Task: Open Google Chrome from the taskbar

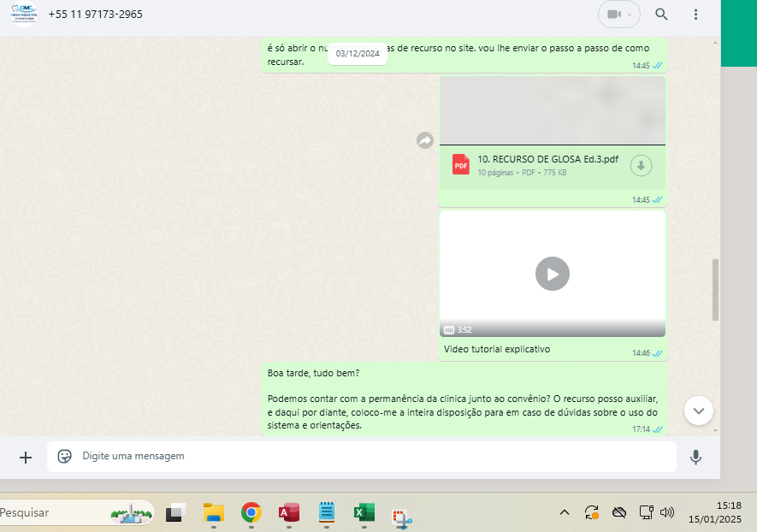Action: tap(251, 512)
